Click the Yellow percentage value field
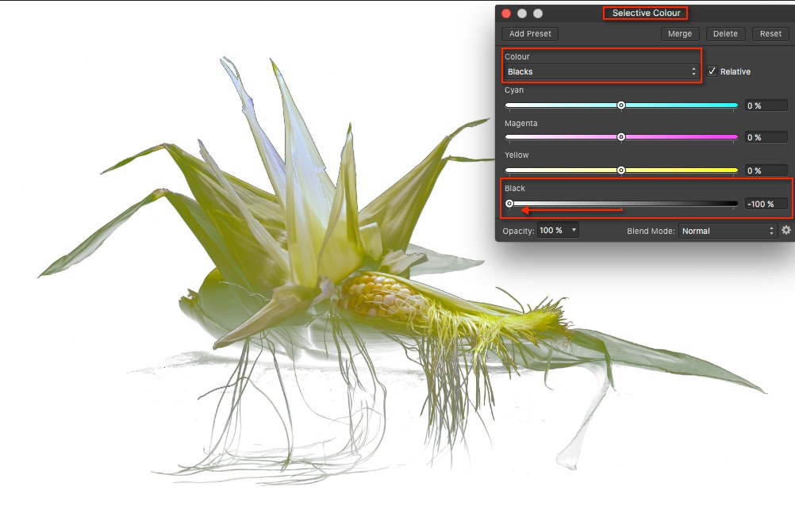795x532 pixels. pyautogui.click(x=766, y=170)
